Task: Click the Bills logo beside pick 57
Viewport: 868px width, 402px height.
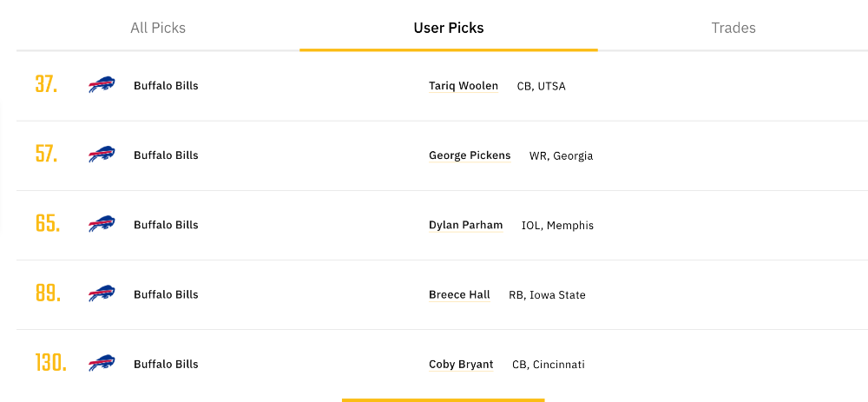Action: pos(102,155)
